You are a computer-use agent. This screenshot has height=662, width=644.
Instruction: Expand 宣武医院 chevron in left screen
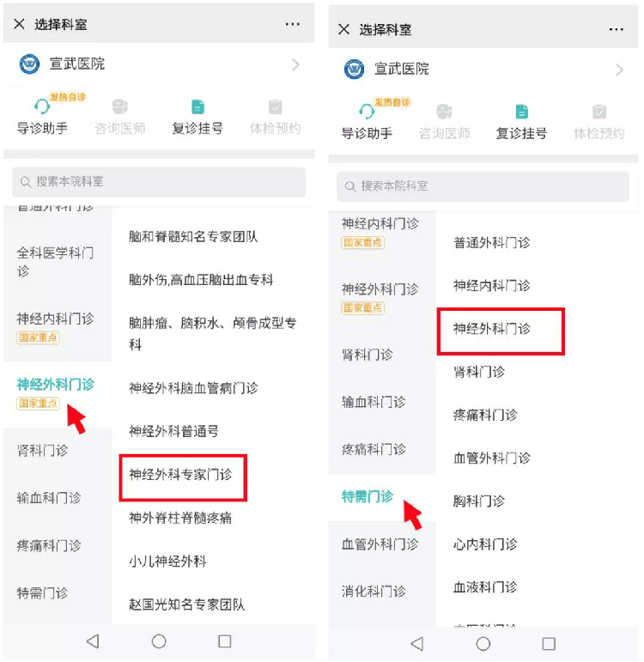pyautogui.click(x=295, y=64)
